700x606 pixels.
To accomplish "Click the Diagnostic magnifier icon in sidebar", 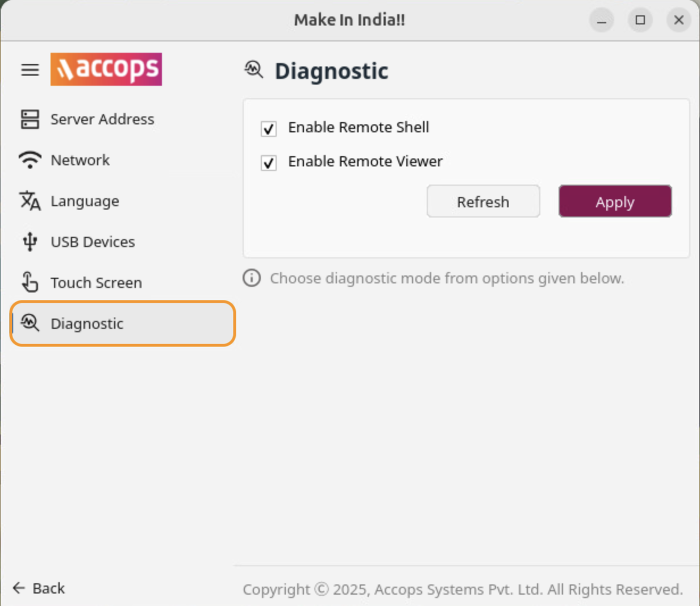I will [30, 323].
